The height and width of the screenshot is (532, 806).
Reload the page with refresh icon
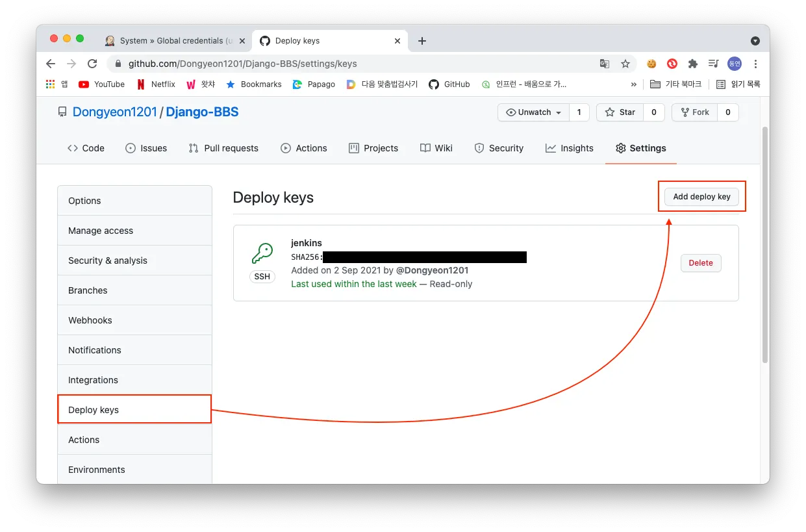click(92, 64)
